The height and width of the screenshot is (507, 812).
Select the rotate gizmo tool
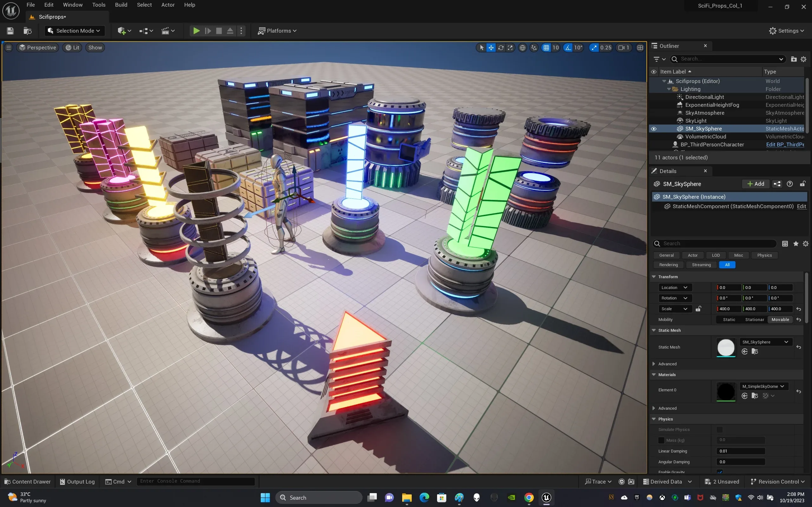tap(501, 48)
